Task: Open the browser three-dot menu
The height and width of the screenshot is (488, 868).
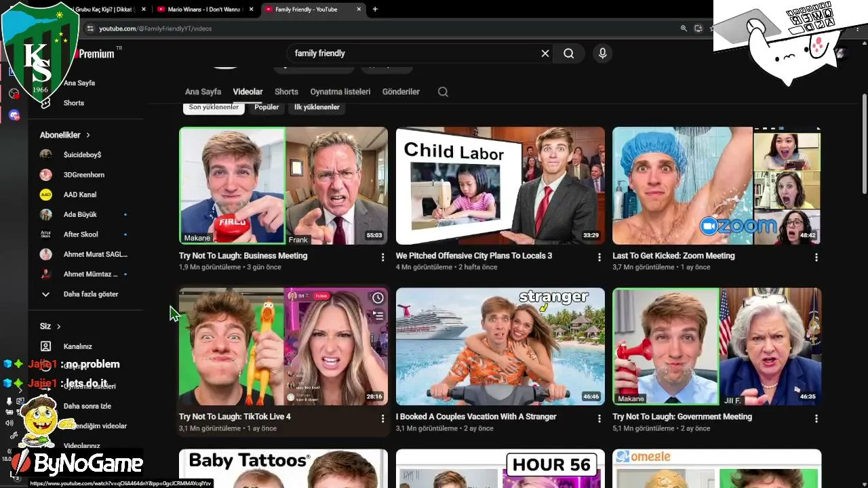Action: [859, 28]
